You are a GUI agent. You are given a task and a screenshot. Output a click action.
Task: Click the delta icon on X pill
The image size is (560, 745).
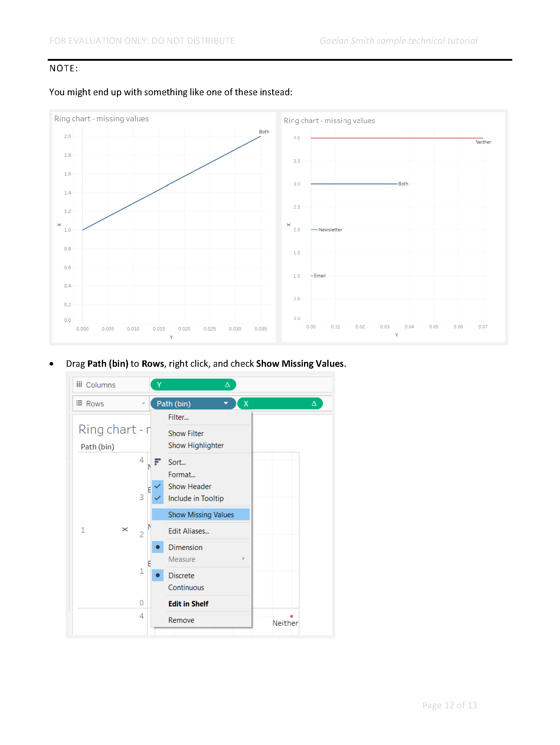[x=314, y=403]
